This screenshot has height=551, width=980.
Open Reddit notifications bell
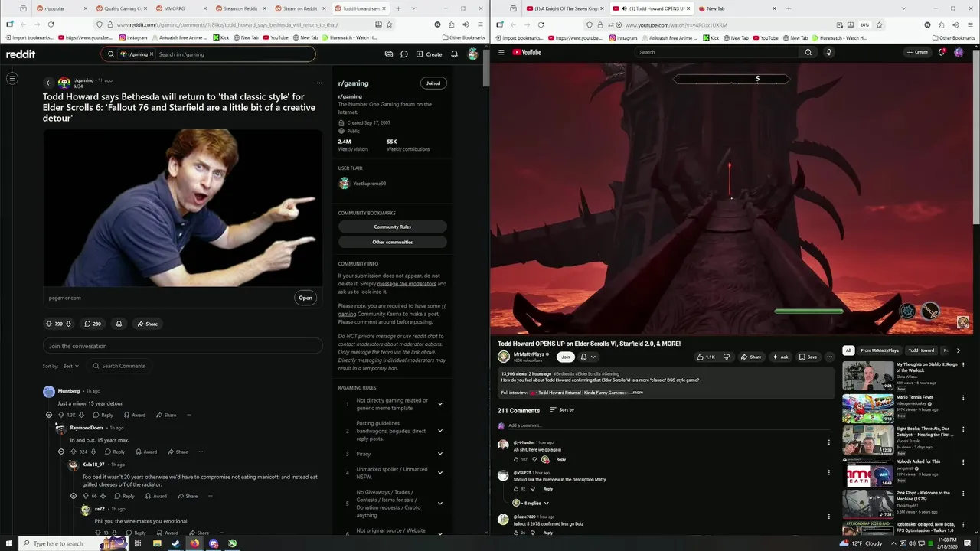click(454, 54)
